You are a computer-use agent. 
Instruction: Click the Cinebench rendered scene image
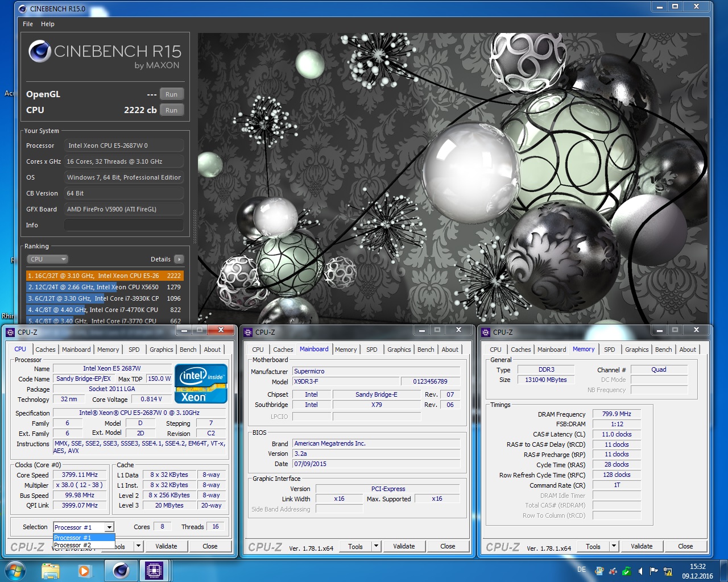(x=453, y=178)
